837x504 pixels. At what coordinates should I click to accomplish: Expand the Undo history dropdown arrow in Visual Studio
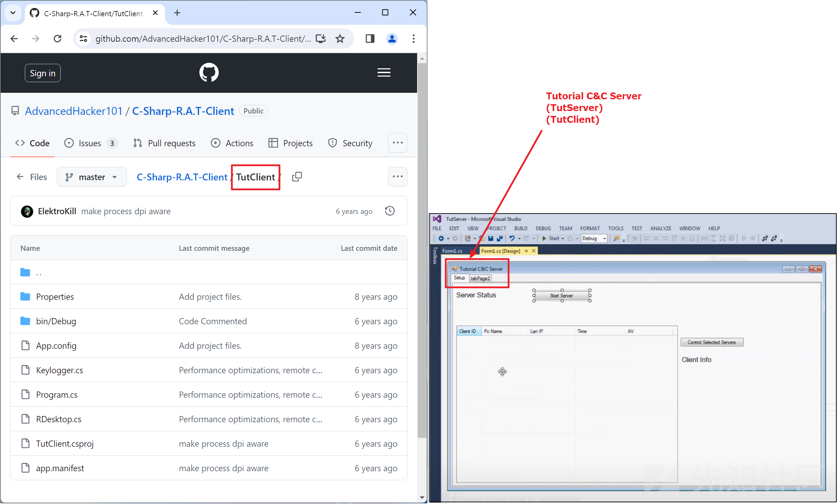pyautogui.click(x=519, y=239)
